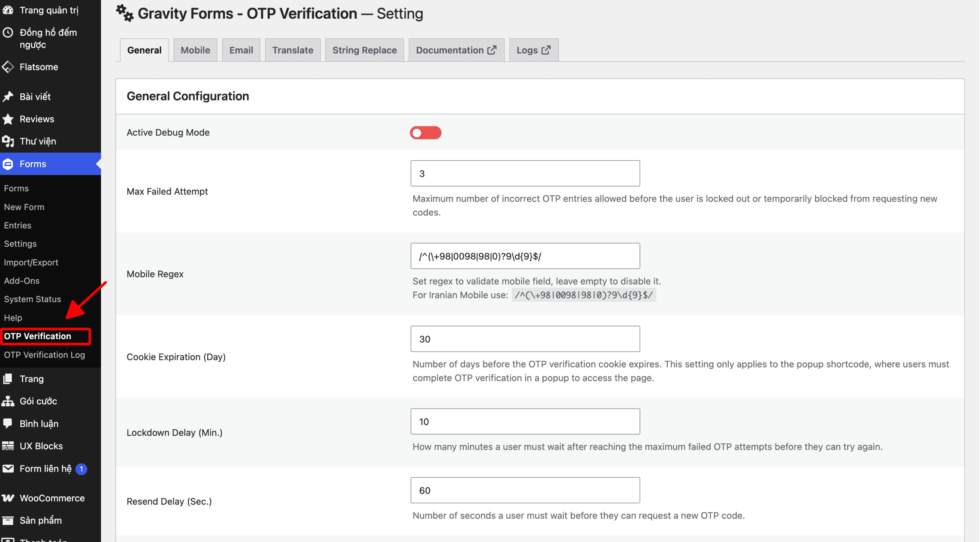Switch to the Mobile tab
The width and height of the screenshot is (980, 542).
pyautogui.click(x=195, y=50)
